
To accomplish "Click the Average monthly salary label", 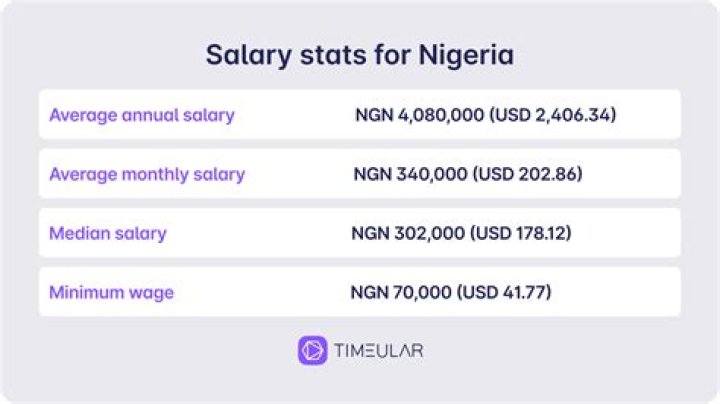I will [x=147, y=174].
